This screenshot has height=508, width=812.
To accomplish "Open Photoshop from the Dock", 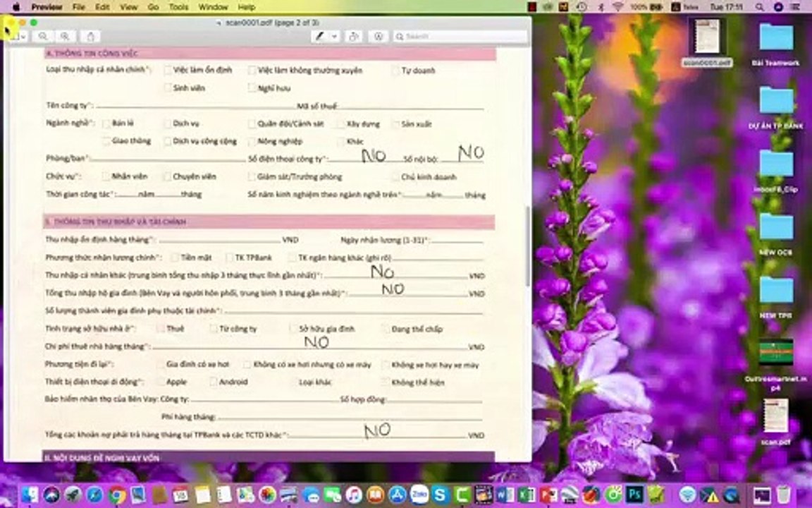I will [x=634, y=495].
